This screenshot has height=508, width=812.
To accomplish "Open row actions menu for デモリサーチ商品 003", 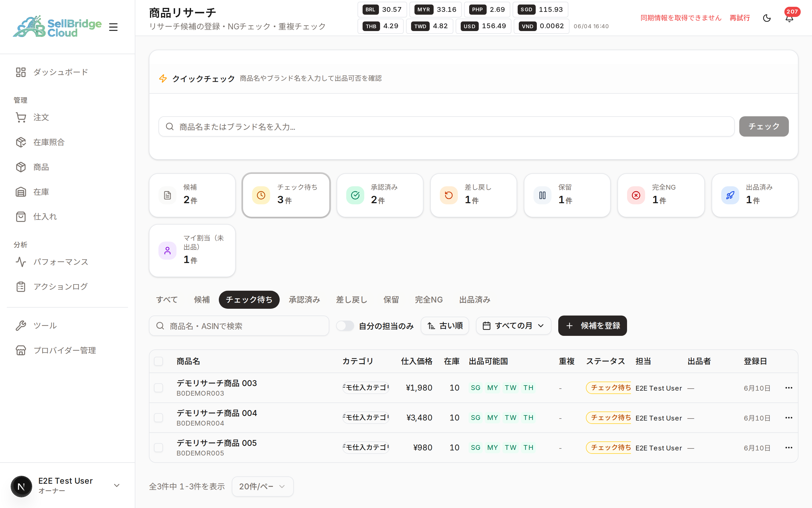I will pyautogui.click(x=789, y=388).
